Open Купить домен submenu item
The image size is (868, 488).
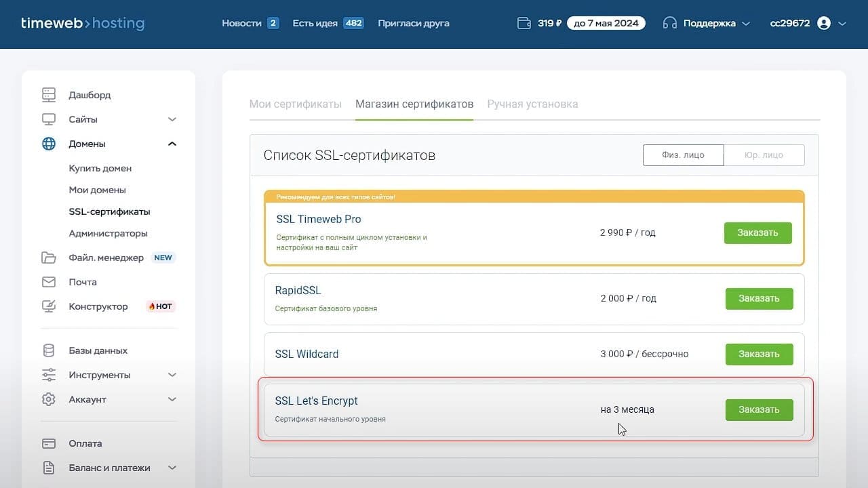pos(100,168)
